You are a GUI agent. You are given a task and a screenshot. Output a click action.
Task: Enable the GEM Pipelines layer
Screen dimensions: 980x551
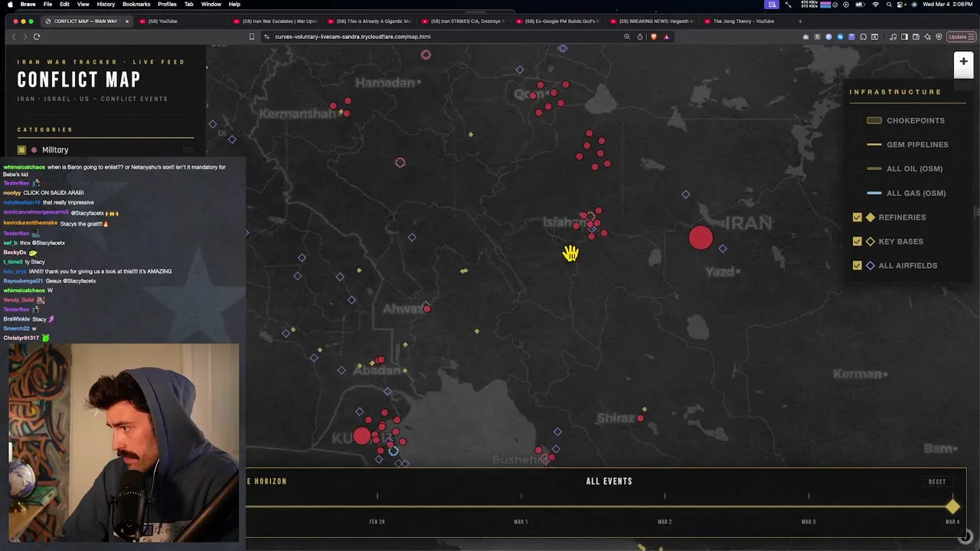[x=857, y=145]
